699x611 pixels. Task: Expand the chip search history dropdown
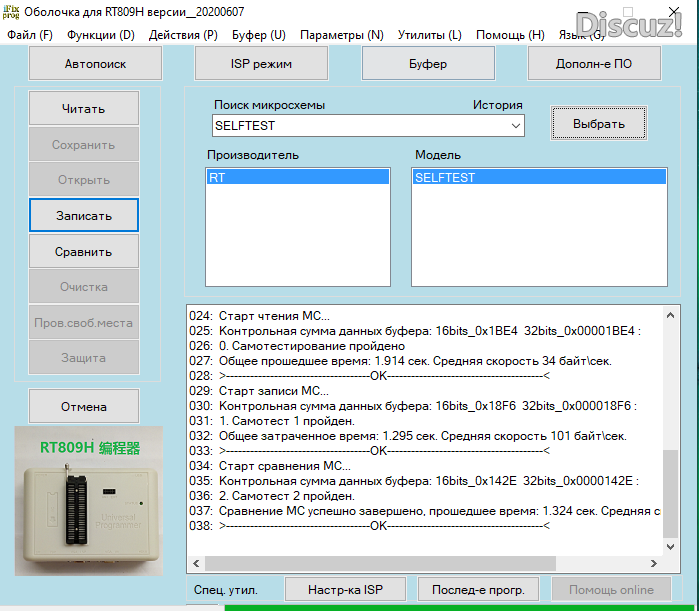coord(515,126)
